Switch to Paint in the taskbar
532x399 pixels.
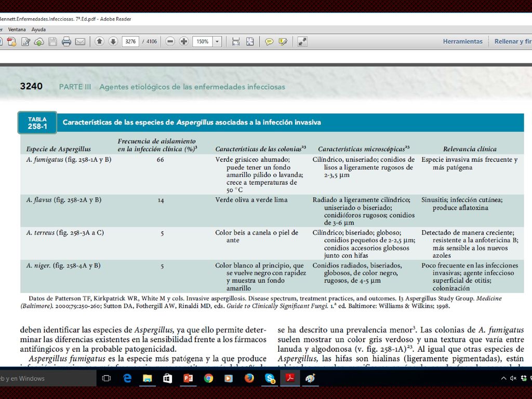click(310, 378)
